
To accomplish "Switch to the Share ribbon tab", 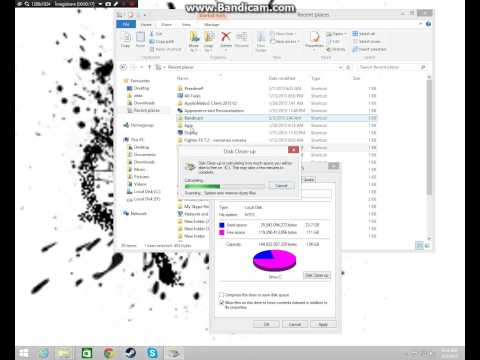I will [166, 25].
